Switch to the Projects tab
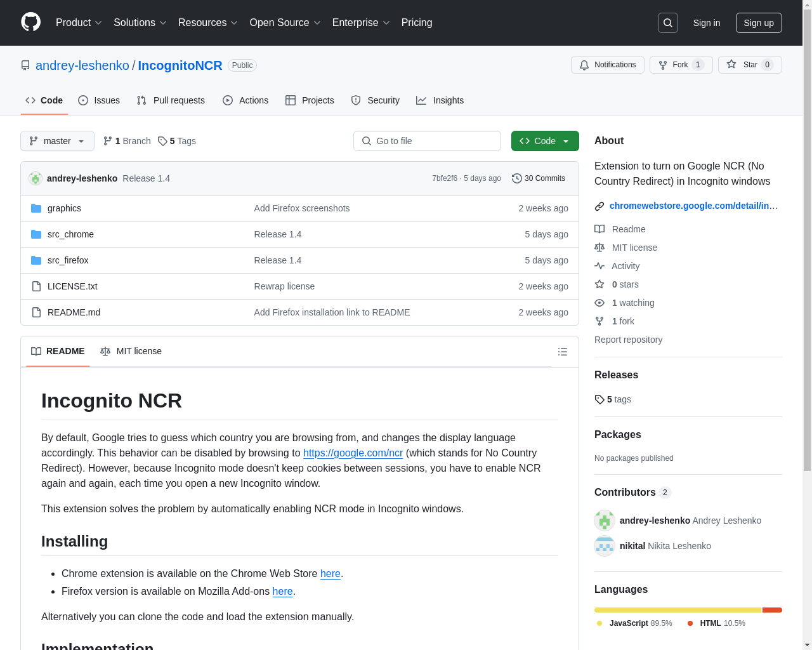The width and height of the screenshot is (812, 650). 310,100
